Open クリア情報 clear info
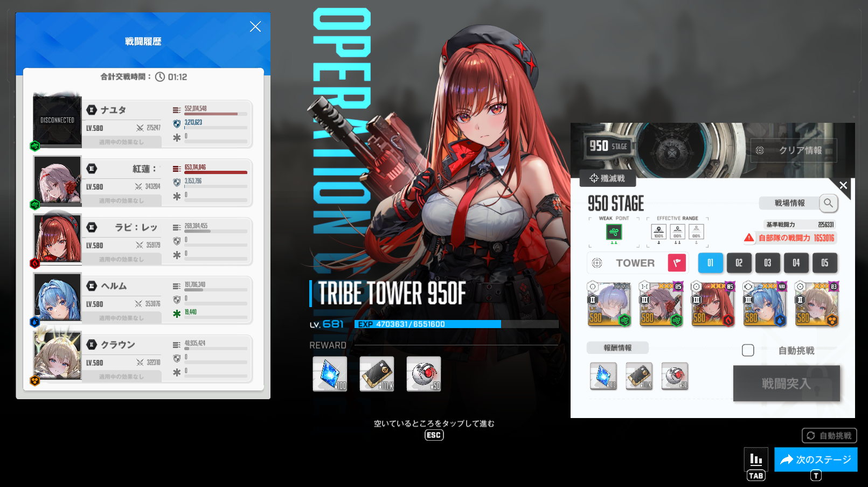 [x=794, y=150]
